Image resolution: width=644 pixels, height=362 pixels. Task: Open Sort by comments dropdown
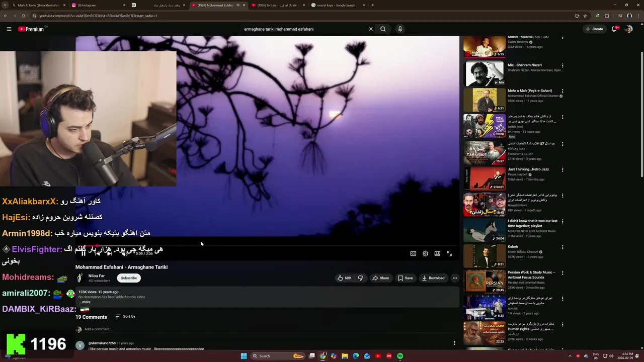tap(125, 316)
